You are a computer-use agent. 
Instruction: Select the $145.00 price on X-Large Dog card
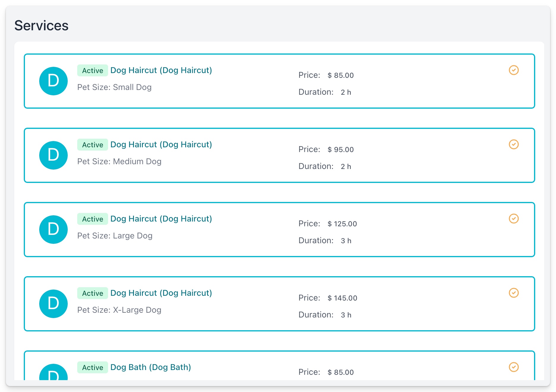pos(342,298)
